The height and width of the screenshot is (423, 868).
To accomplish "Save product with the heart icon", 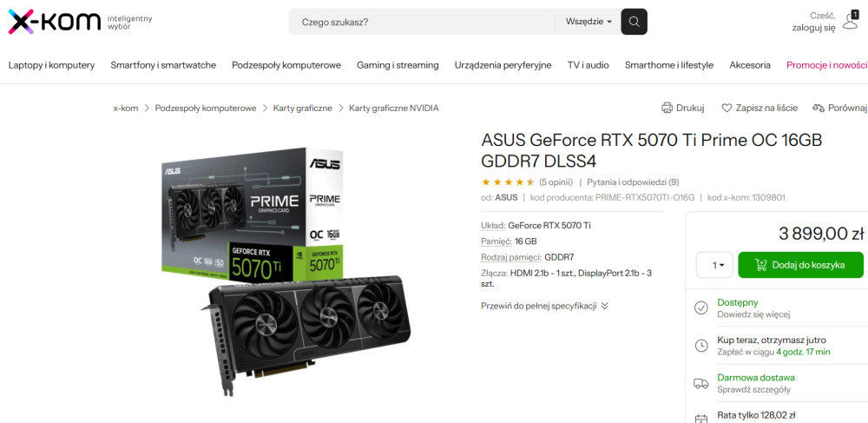I will tap(727, 108).
